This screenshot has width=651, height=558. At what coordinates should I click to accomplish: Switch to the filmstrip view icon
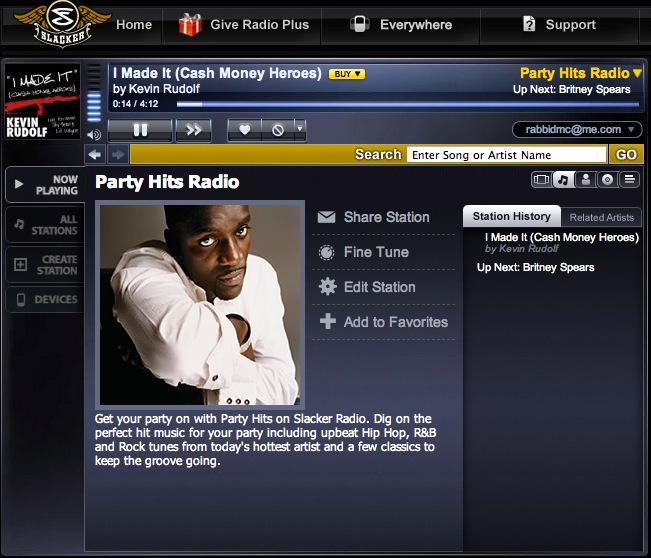(x=541, y=180)
